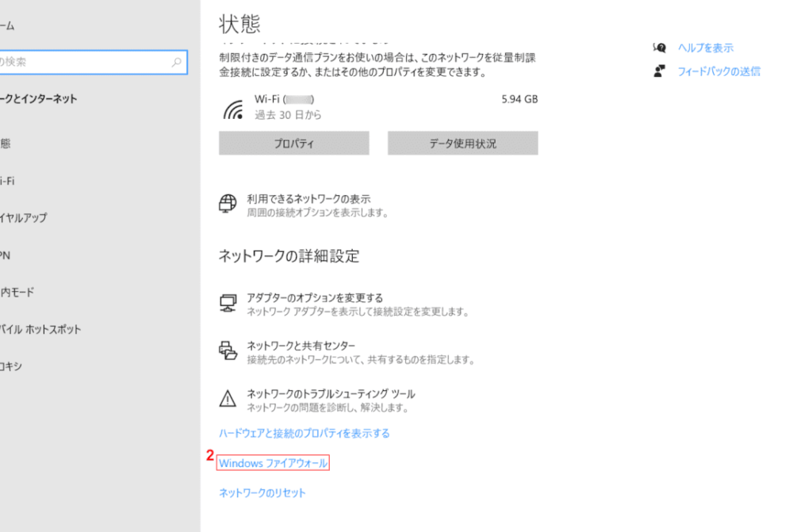Go to the VPN sidebar section
Image resolution: width=812 pixels, height=532 pixels.
point(6,255)
